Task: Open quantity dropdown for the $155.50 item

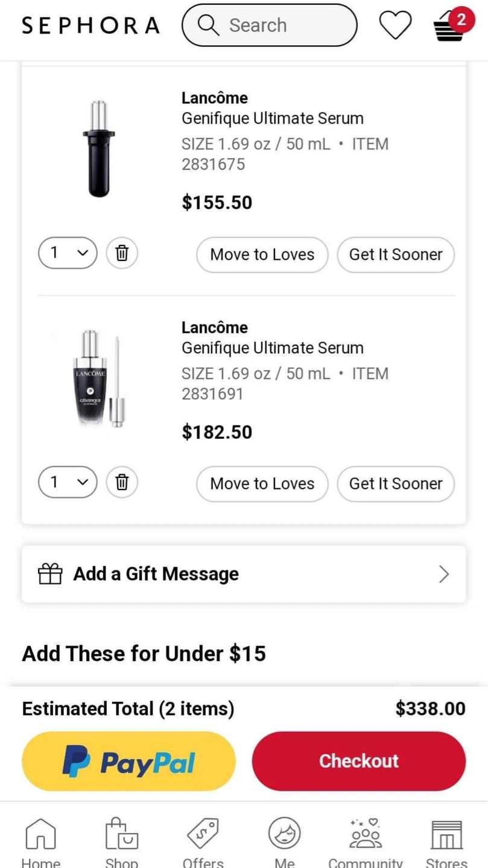Action: [68, 253]
